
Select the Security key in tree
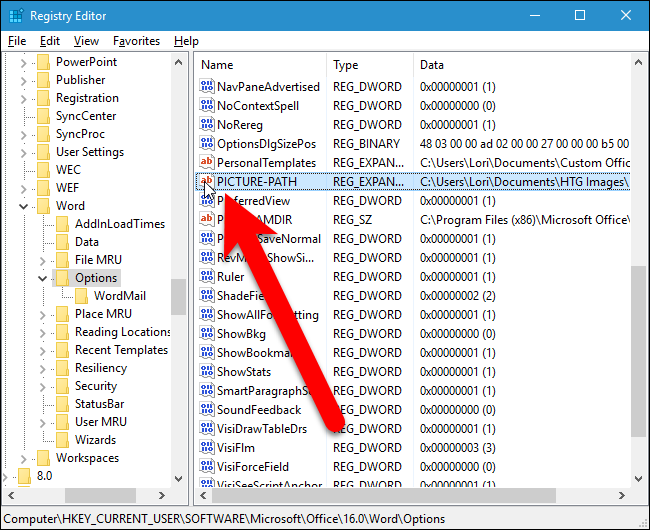coord(96,386)
